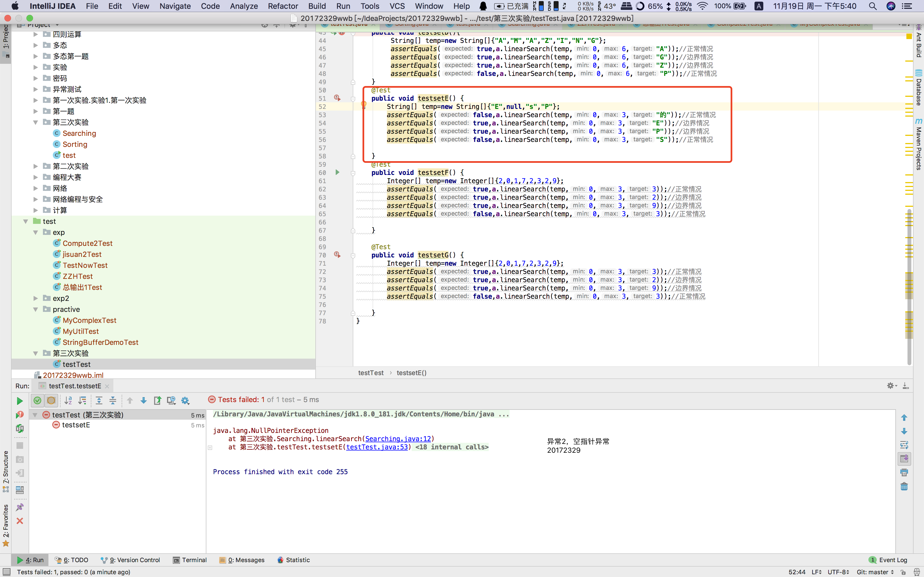924x577 pixels.
Task: Click failed-test gutter icon at testsetE line 51
Action: point(337,98)
